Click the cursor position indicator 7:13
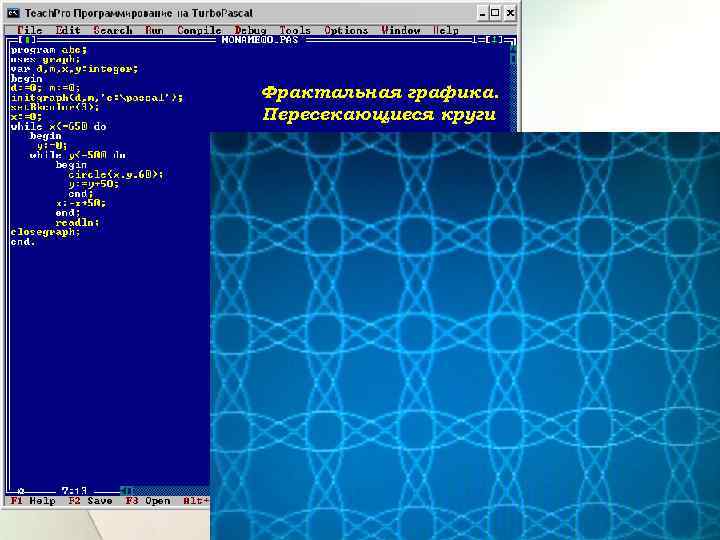720x540 pixels. (x=74, y=491)
